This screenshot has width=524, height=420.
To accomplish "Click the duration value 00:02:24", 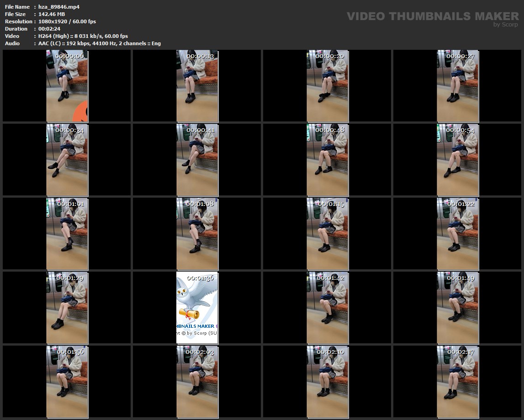I will click(x=49, y=29).
